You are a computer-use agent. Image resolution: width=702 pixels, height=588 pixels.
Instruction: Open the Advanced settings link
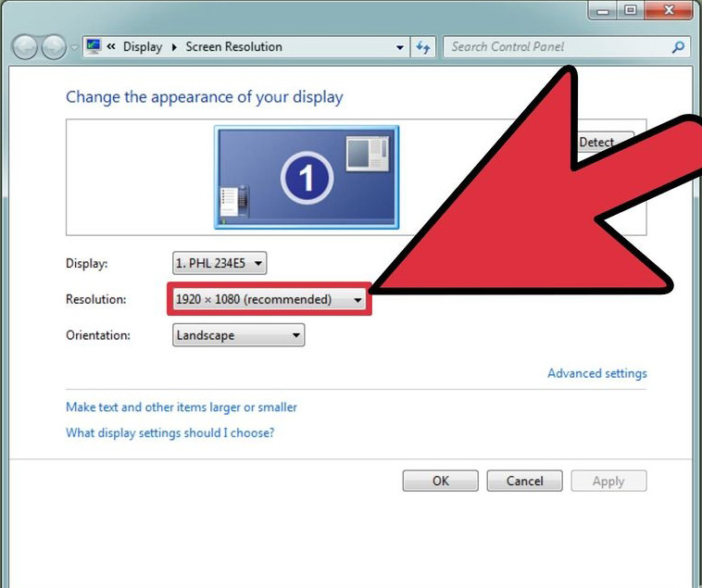click(596, 373)
